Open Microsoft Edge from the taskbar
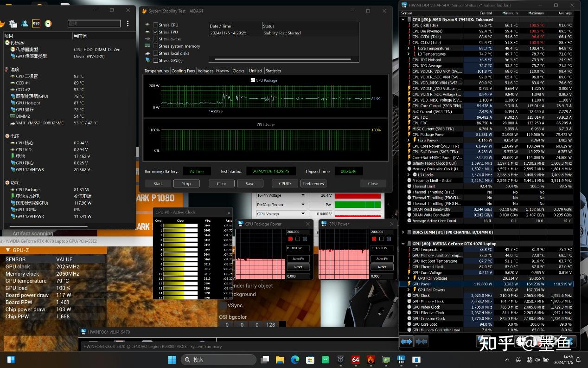This screenshot has height=368, width=588. pos(295,360)
